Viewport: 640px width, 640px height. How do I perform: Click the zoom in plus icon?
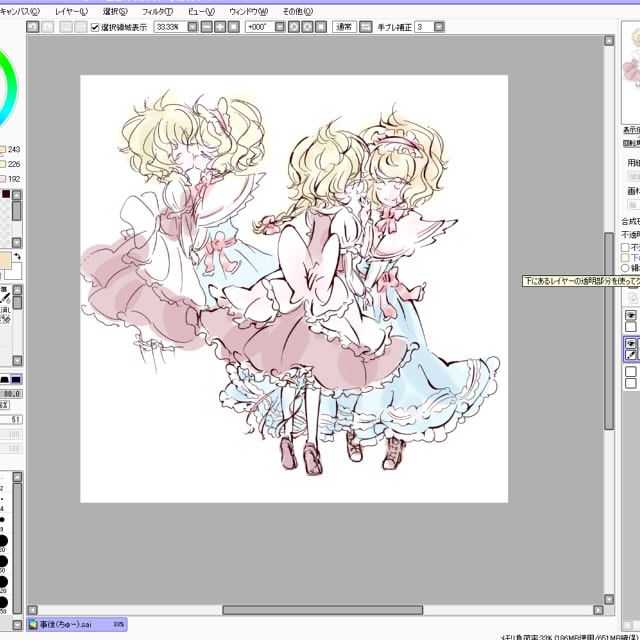click(x=220, y=27)
